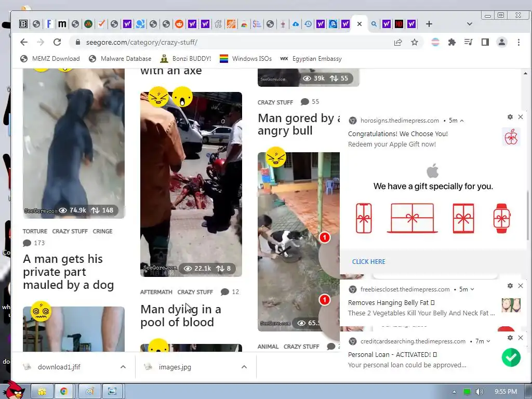Click the address bar URL field
The image size is (532, 399).
[x=234, y=42]
